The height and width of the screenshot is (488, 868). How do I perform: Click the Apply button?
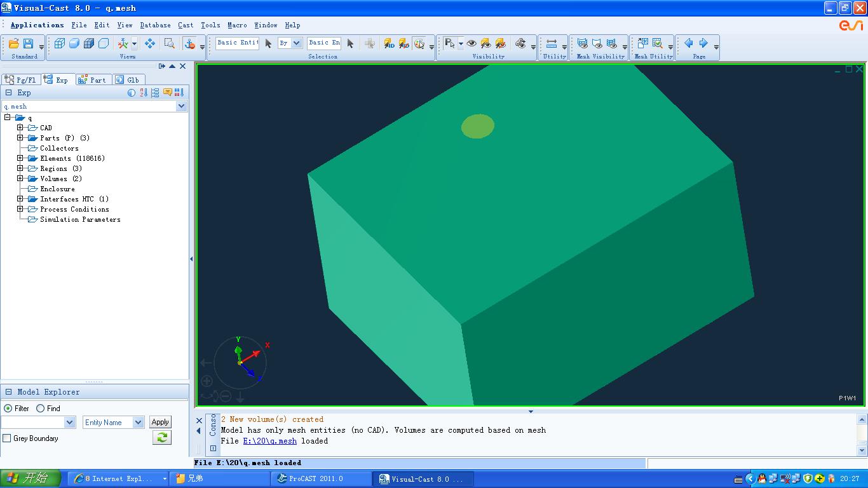tap(160, 422)
